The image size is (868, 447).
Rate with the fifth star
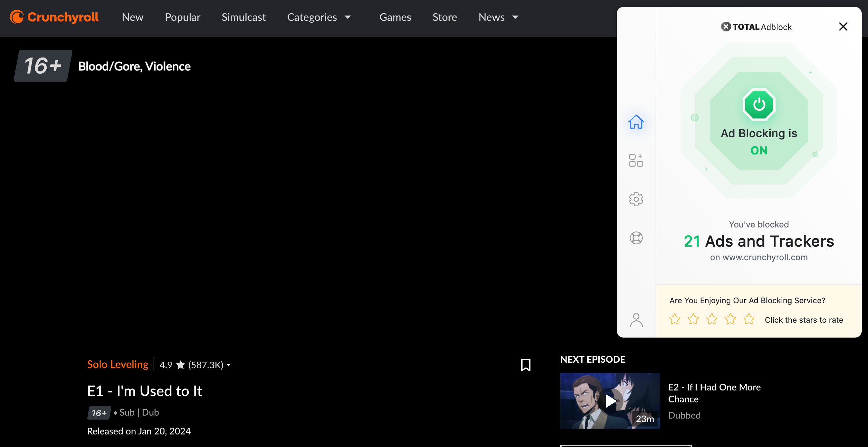coord(749,319)
